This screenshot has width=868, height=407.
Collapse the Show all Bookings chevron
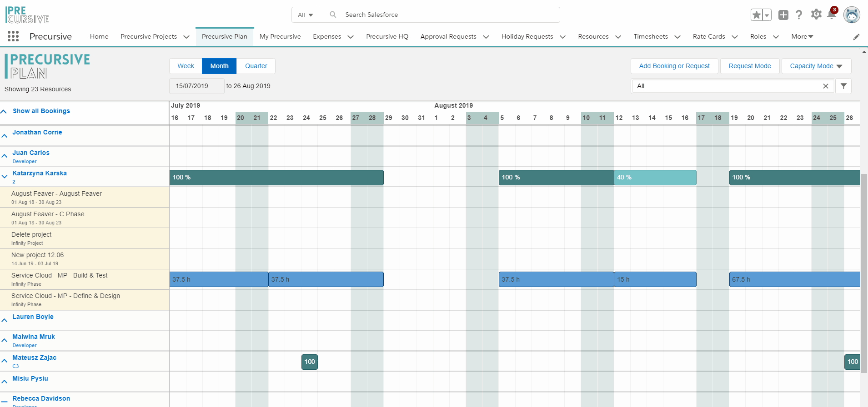tap(4, 111)
